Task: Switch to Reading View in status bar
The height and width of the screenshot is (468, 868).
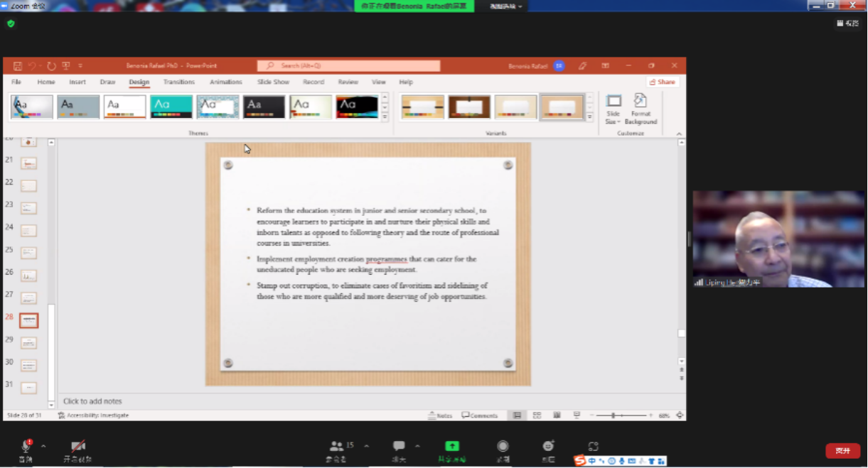Action: (557, 415)
